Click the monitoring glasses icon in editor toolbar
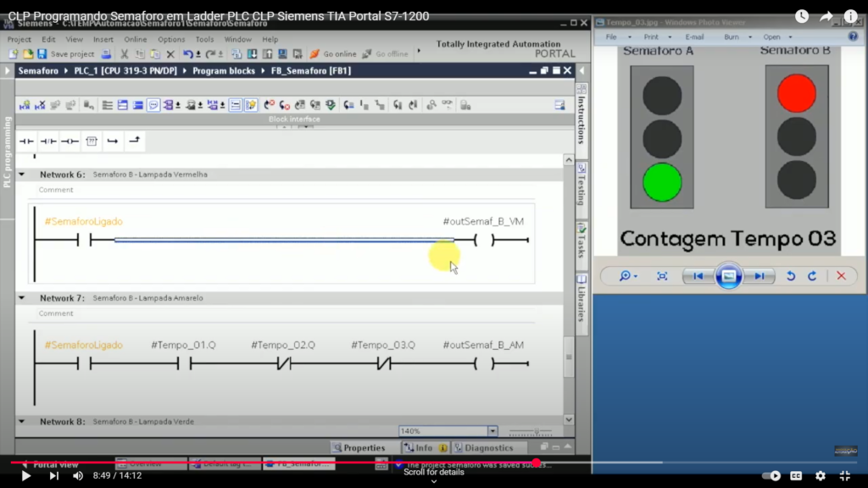 447,104
